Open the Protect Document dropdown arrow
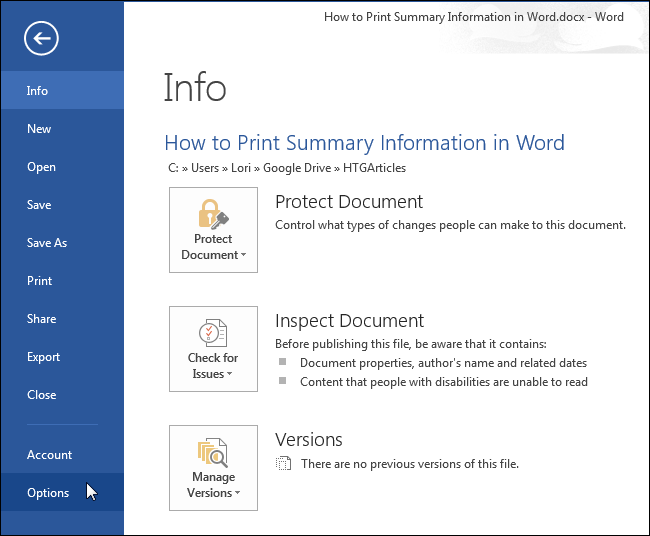 click(x=243, y=255)
